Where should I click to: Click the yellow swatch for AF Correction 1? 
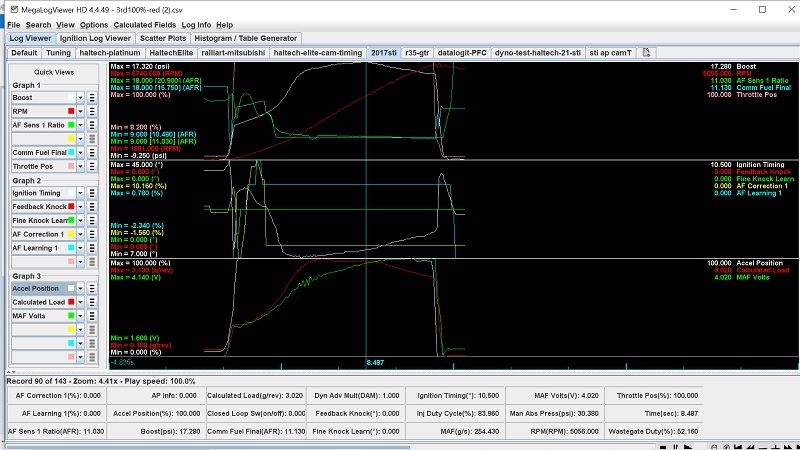coord(71,234)
